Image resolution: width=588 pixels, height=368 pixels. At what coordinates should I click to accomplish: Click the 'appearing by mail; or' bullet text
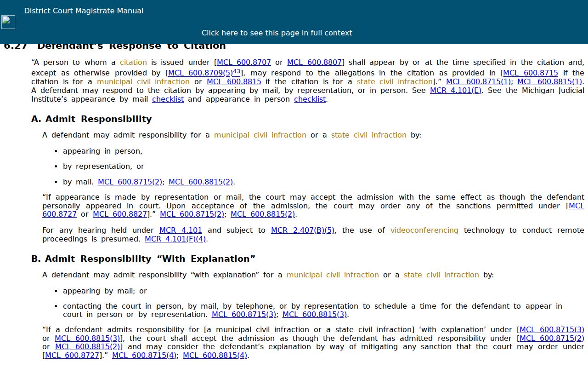click(105, 291)
